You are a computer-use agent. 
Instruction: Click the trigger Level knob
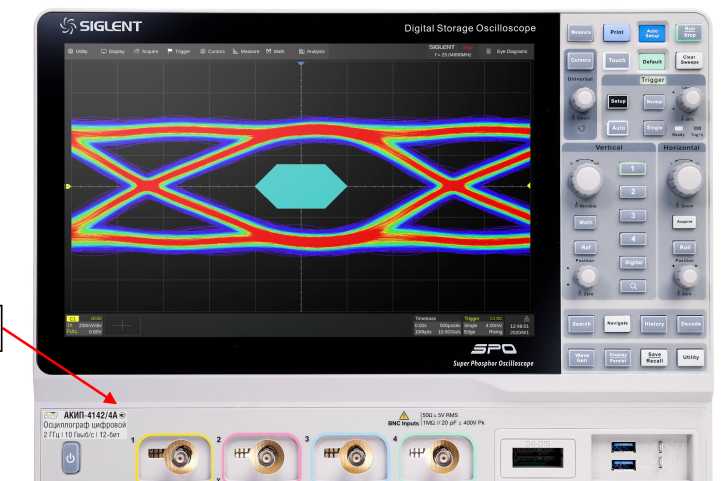[686, 101]
